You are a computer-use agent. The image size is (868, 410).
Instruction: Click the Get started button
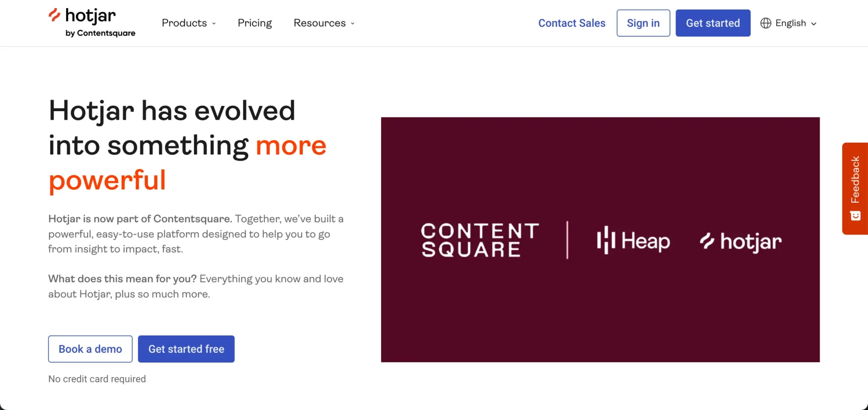712,23
